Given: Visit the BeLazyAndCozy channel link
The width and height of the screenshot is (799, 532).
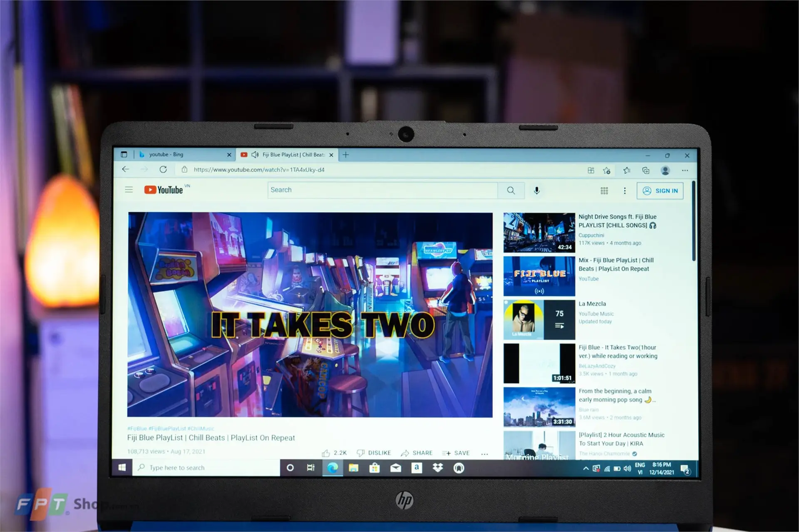Looking at the screenshot, I should coord(597,366).
